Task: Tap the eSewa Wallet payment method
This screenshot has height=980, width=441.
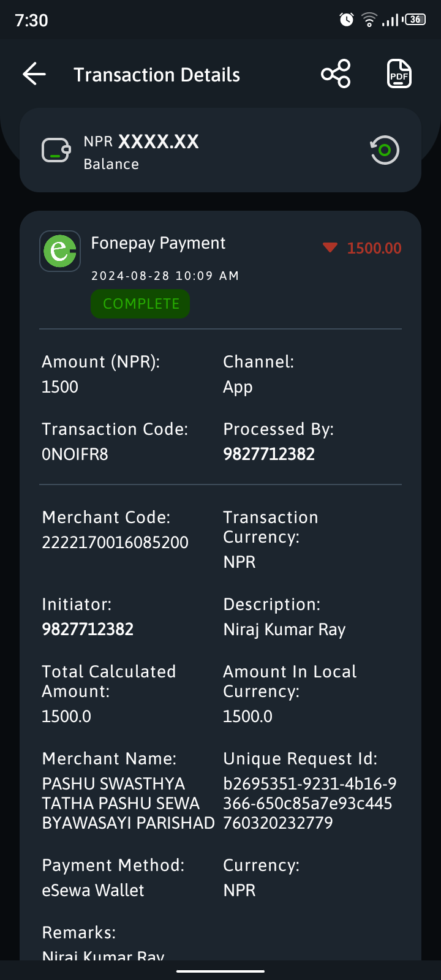Action: pos(93,891)
